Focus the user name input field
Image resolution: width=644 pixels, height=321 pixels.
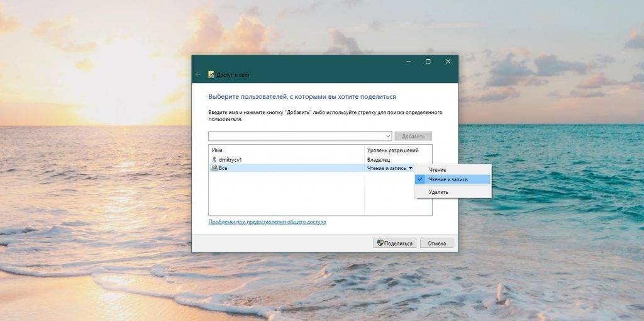296,136
